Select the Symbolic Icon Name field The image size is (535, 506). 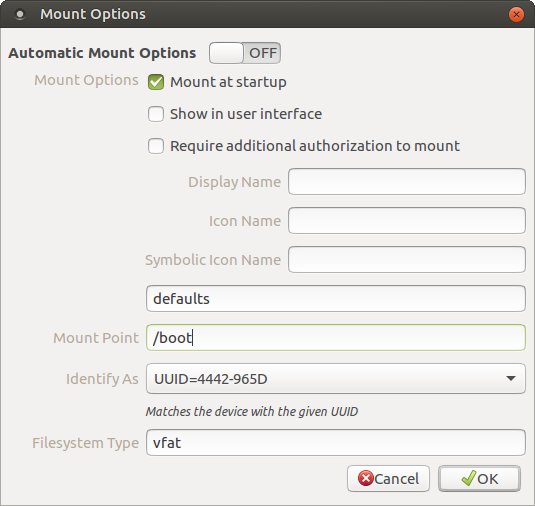pos(407,259)
